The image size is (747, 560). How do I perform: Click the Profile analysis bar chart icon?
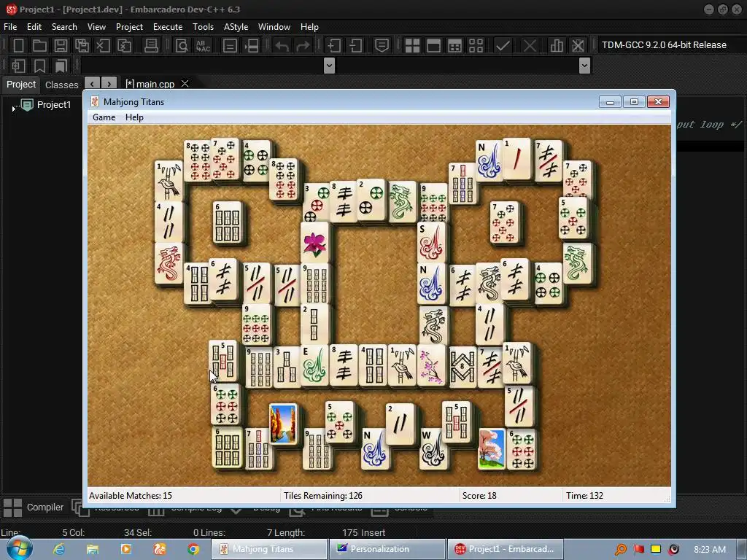557,46
